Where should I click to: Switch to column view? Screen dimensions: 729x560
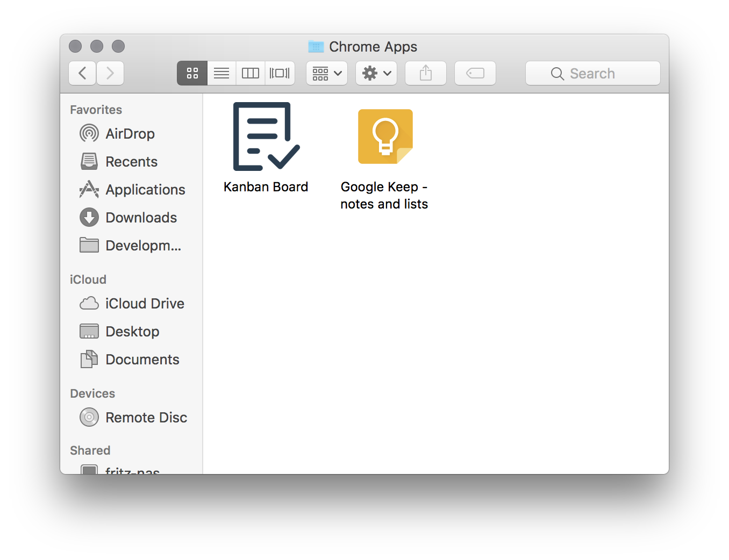[x=251, y=73]
